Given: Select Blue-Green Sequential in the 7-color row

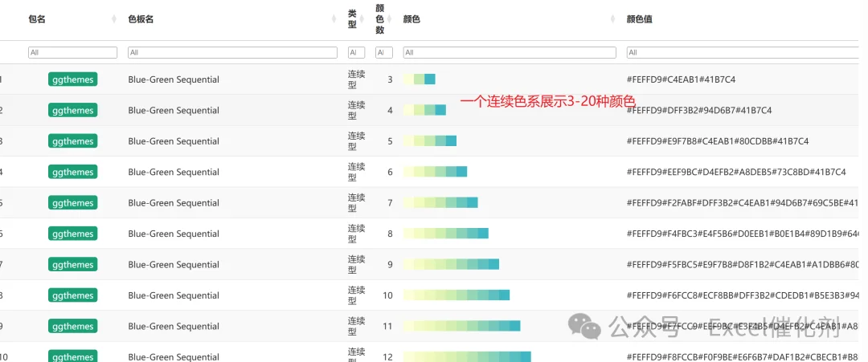Looking at the screenshot, I should tap(174, 203).
